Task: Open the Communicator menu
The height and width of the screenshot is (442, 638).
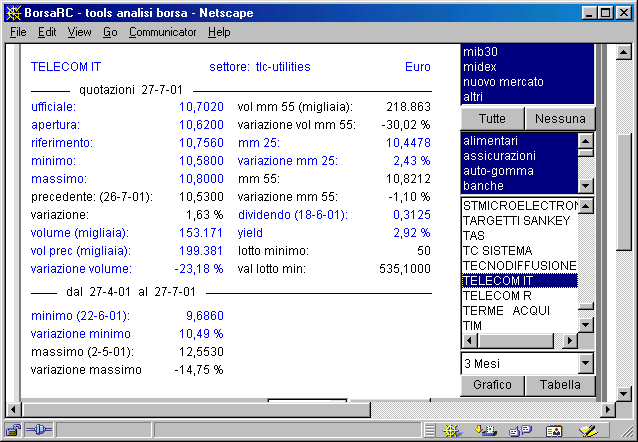Action: [x=162, y=32]
